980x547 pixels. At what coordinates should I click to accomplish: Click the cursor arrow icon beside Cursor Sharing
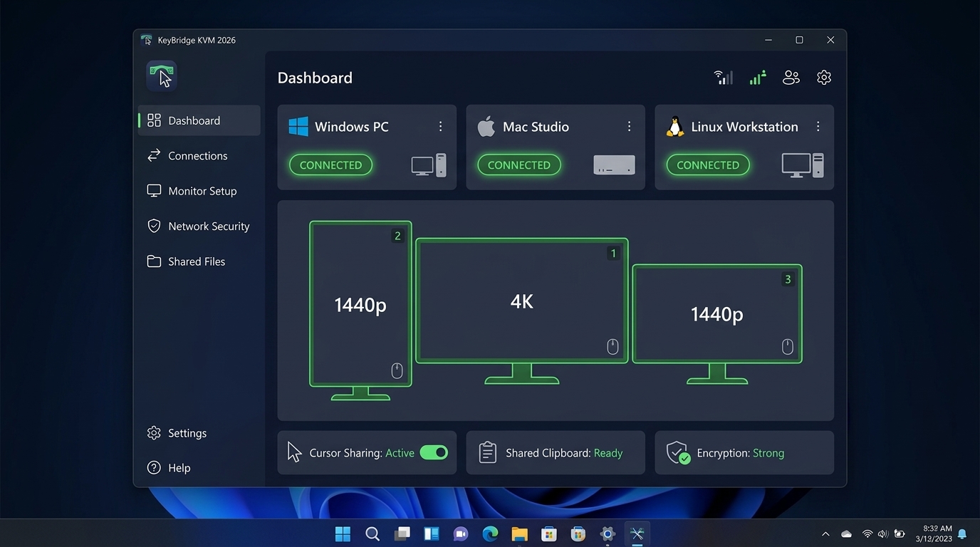(x=294, y=452)
